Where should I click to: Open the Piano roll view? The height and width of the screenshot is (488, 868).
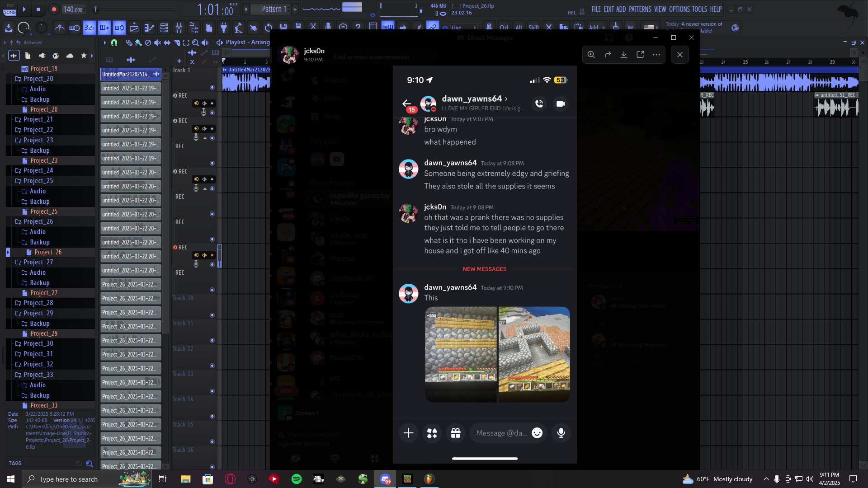149,28
